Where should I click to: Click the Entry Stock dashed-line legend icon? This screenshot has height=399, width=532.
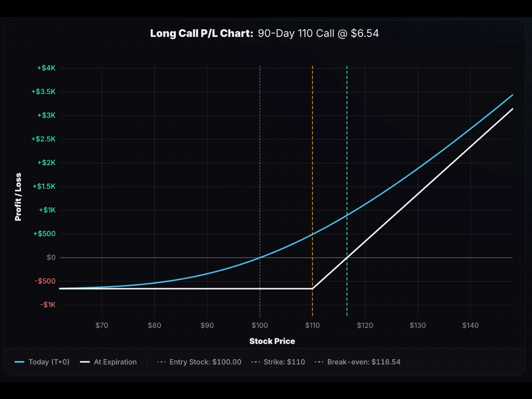click(x=163, y=362)
